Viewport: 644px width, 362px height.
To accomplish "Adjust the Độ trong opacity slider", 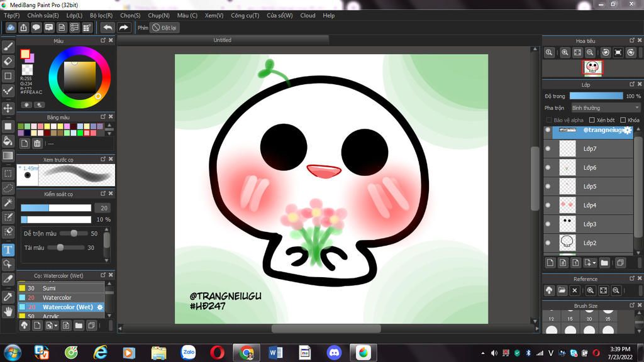I will [x=596, y=96].
